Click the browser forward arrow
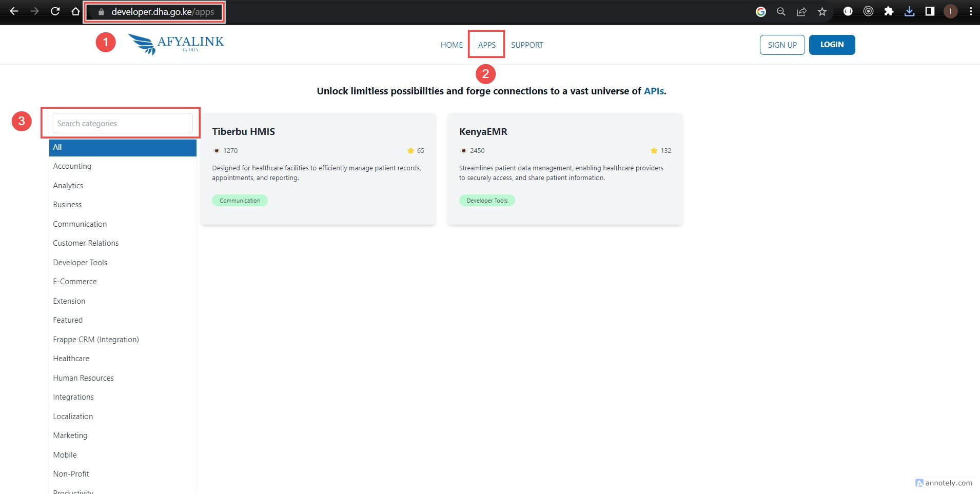 click(x=34, y=11)
